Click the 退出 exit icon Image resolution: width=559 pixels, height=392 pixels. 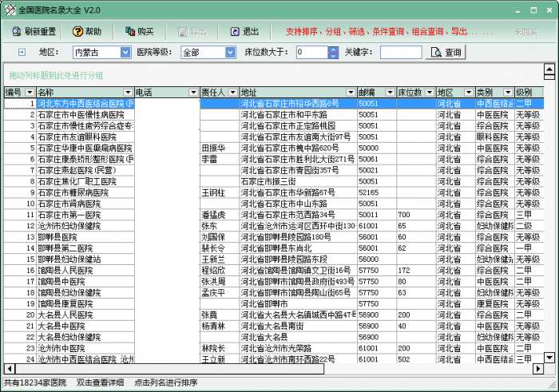[235, 32]
